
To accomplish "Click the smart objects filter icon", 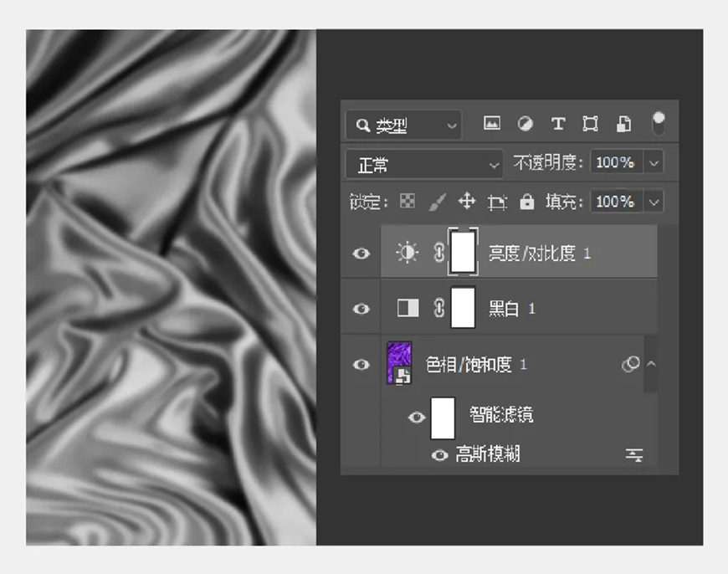I will 624,123.
